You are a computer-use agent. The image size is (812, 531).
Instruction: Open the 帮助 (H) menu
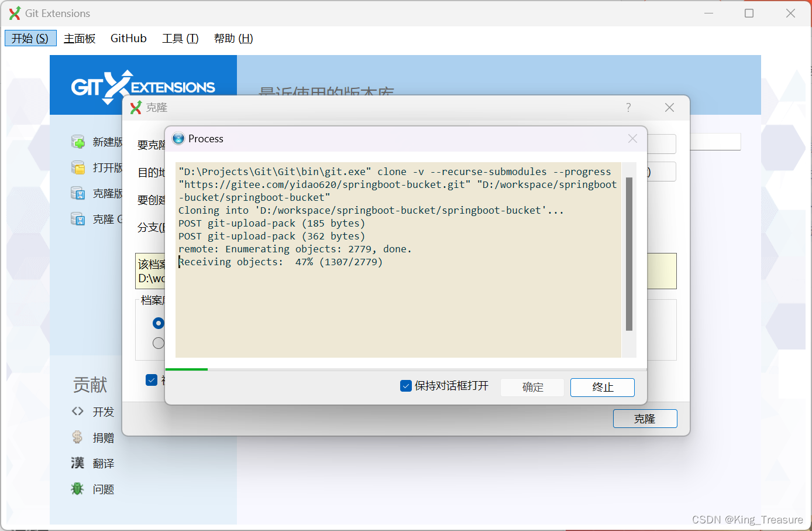[233, 39]
